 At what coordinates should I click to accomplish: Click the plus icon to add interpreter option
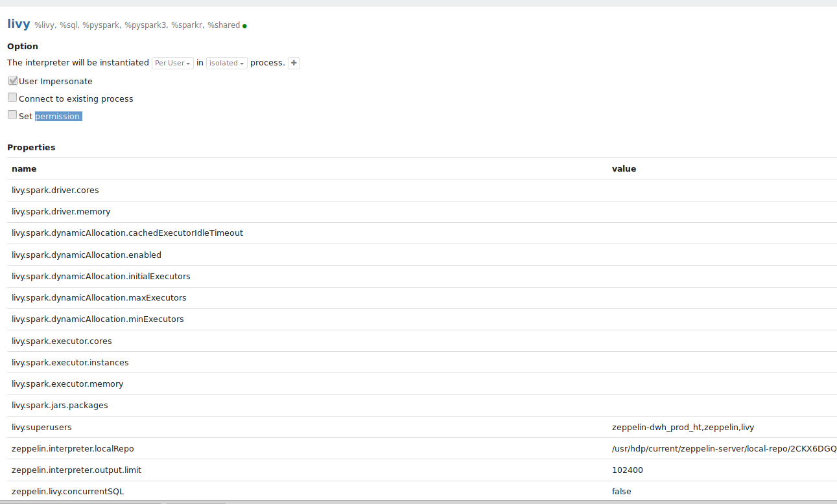click(293, 63)
